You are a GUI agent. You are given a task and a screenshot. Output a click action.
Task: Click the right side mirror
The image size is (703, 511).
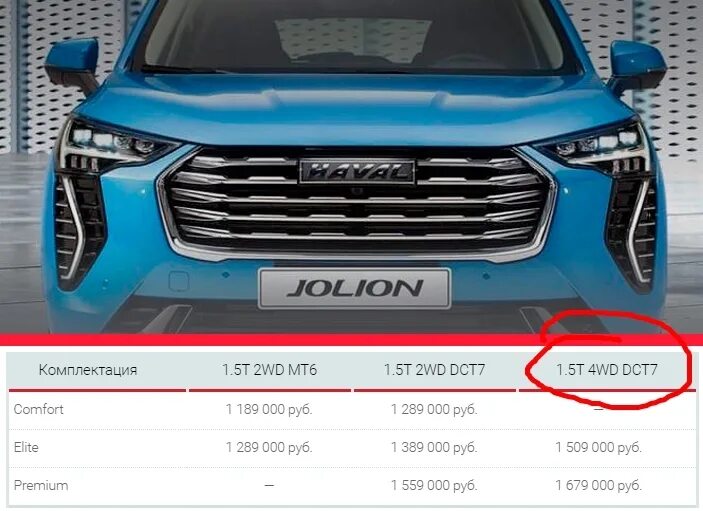click(637, 66)
